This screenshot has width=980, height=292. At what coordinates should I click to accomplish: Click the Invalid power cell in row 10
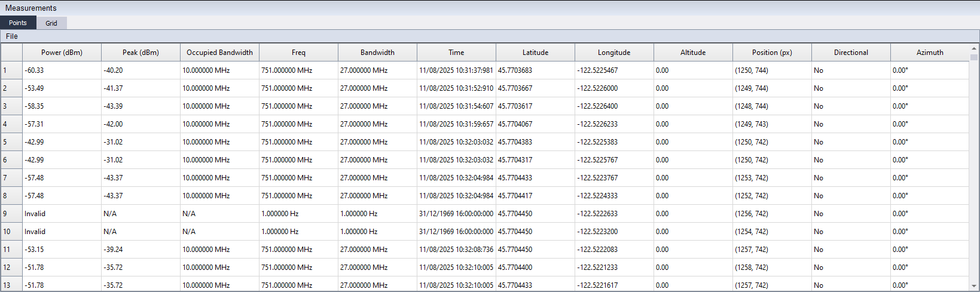pyautogui.click(x=62, y=232)
